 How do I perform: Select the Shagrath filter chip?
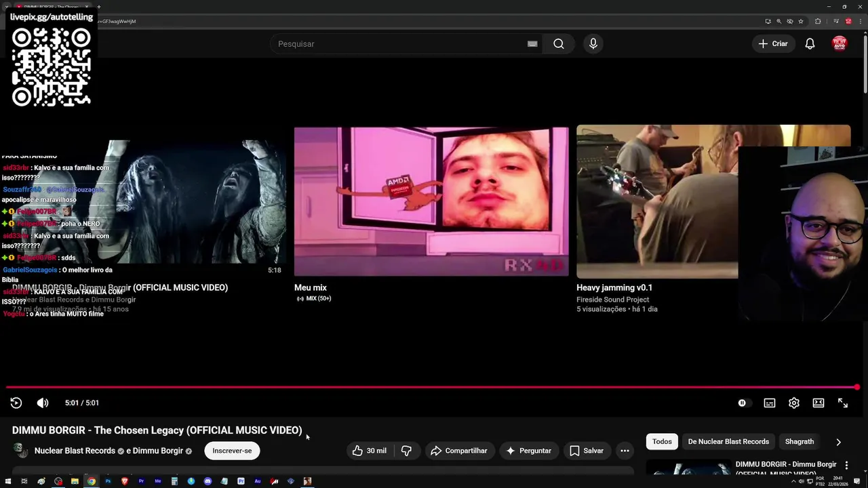(x=800, y=441)
